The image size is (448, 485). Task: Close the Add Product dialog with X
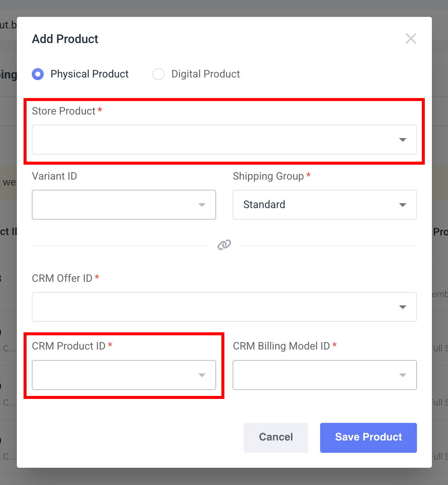point(411,39)
